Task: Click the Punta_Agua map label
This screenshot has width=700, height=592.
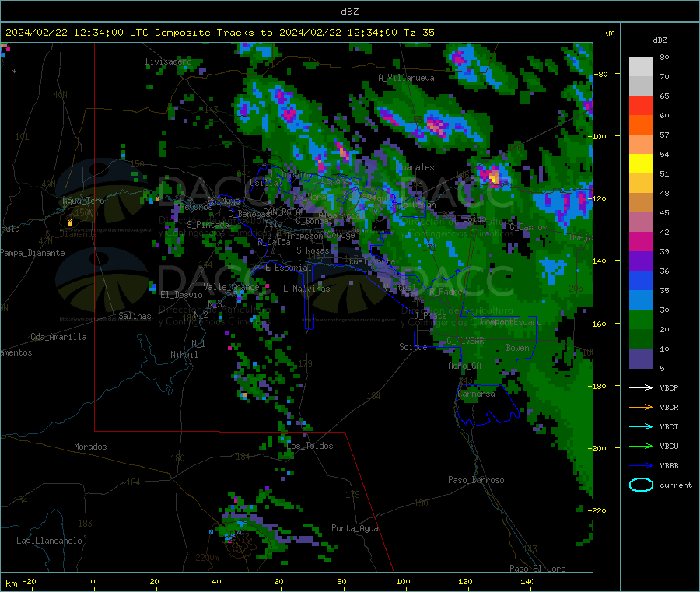Action: (x=355, y=528)
